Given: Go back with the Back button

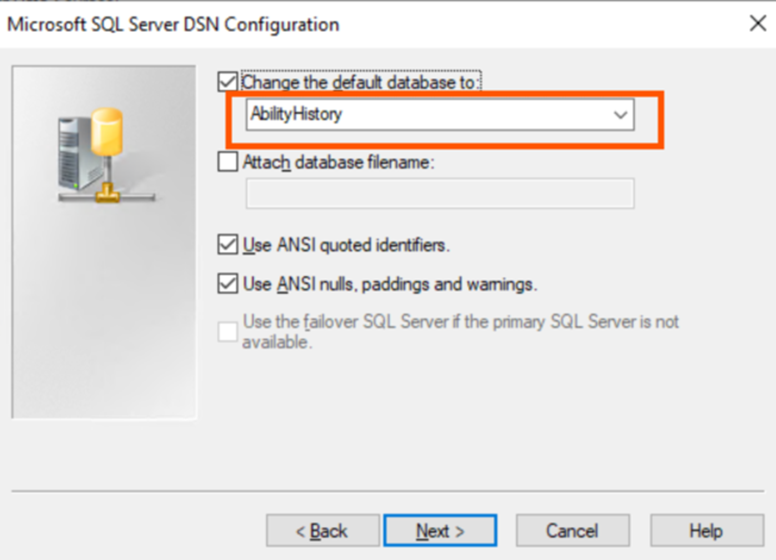Looking at the screenshot, I should [x=323, y=531].
